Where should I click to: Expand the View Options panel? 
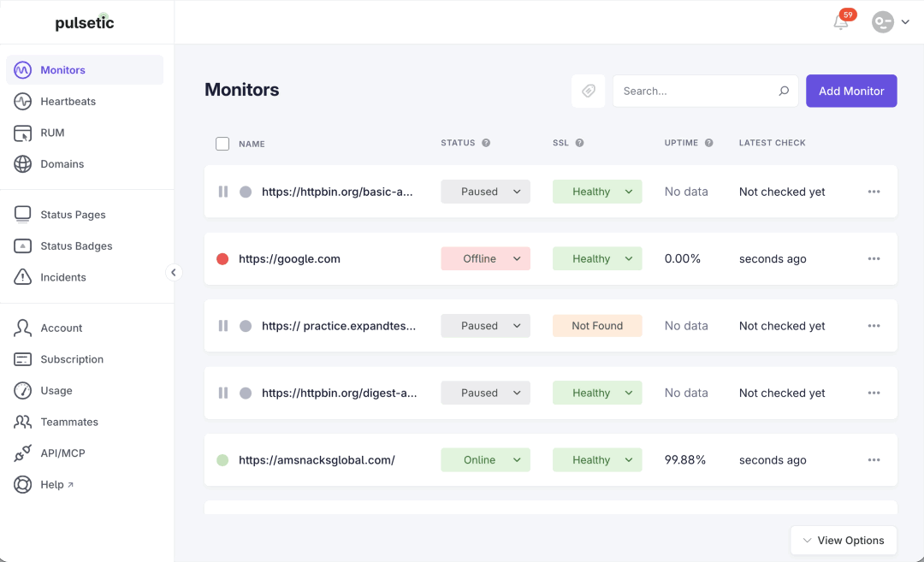tap(844, 541)
